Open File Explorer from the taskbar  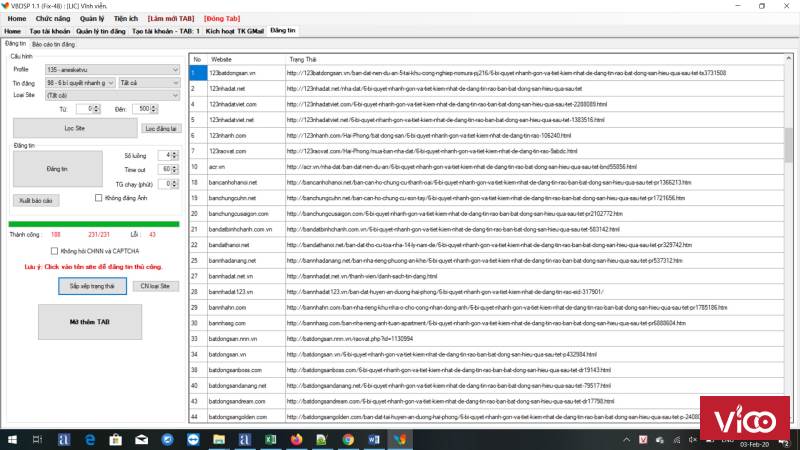click(x=219, y=439)
